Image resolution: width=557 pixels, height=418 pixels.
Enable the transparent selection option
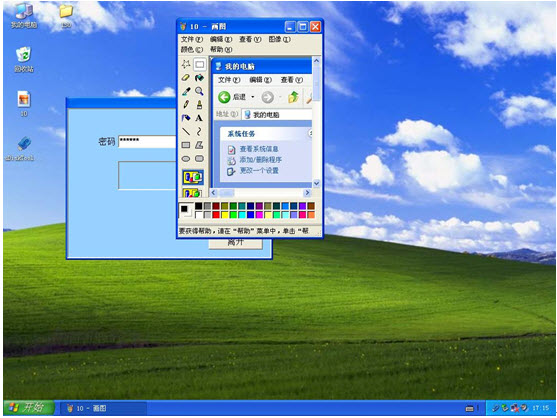point(192,193)
